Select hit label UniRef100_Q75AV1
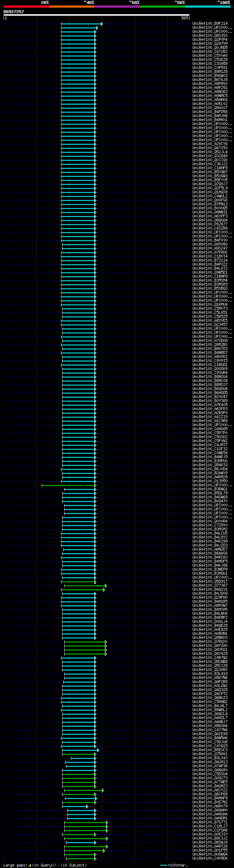The width and height of the screenshot is (234, 868). (x=210, y=754)
